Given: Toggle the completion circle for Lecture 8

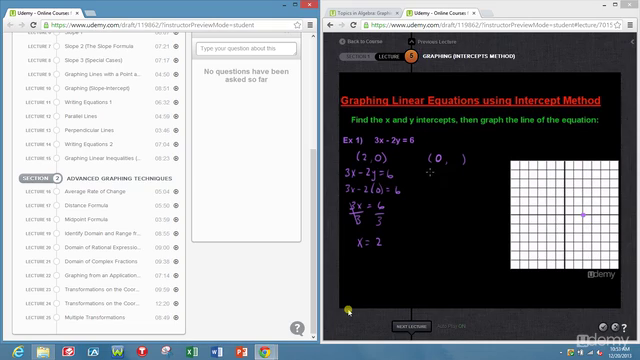Looking at the screenshot, I should pyautogui.click(x=57, y=60).
